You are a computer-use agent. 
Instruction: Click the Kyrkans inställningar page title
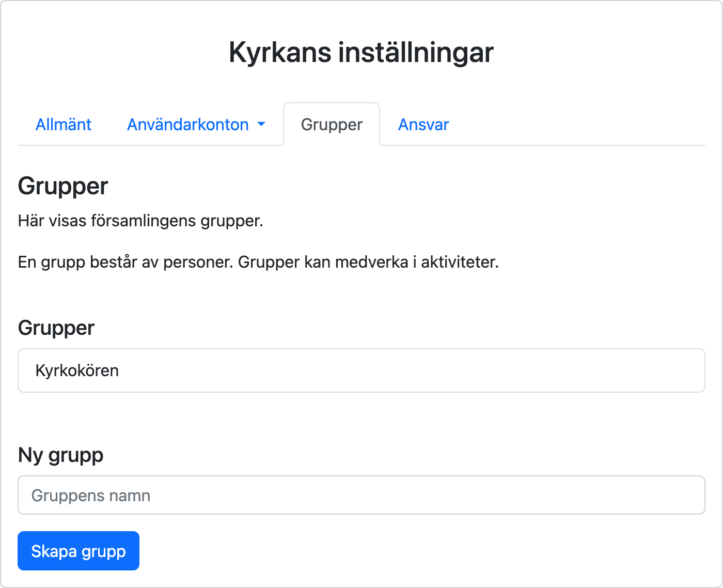tap(361, 52)
